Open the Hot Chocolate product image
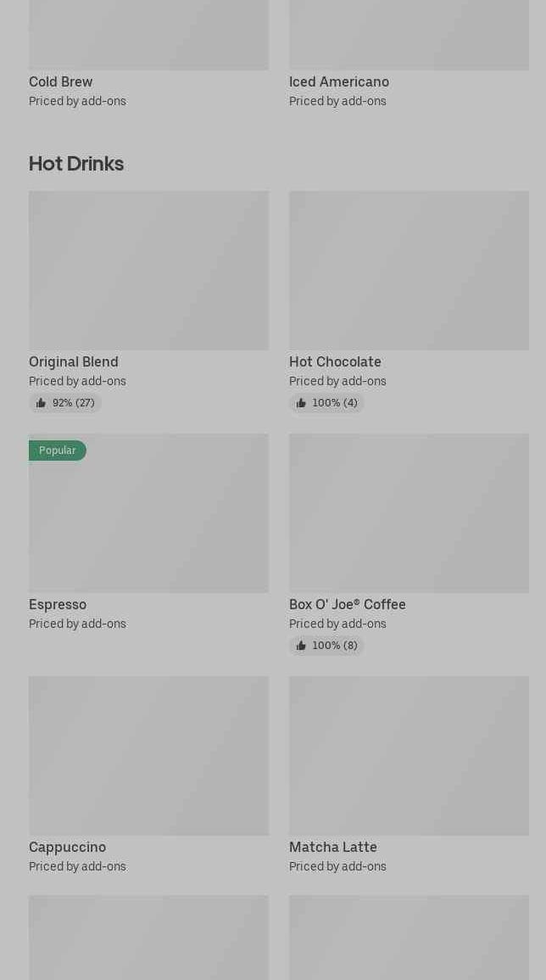Viewport: 546px width, 980px height. pyautogui.click(x=409, y=271)
